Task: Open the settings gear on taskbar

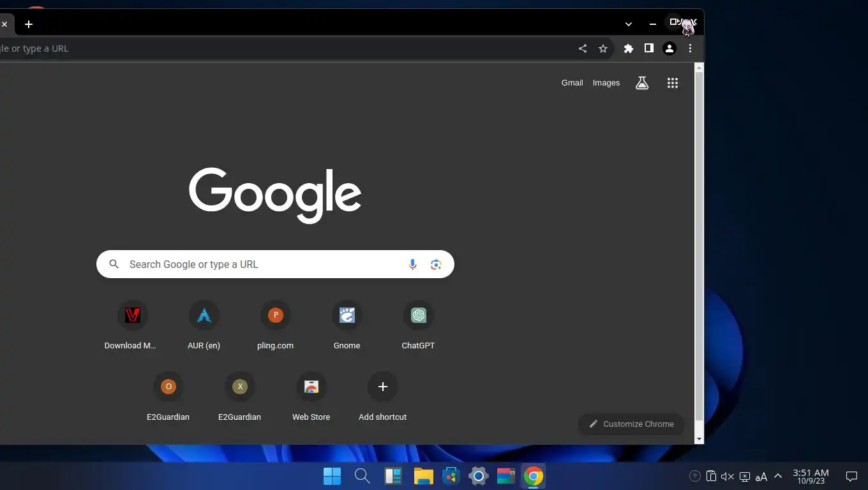Action: pyautogui.click(x=478, y=476)
